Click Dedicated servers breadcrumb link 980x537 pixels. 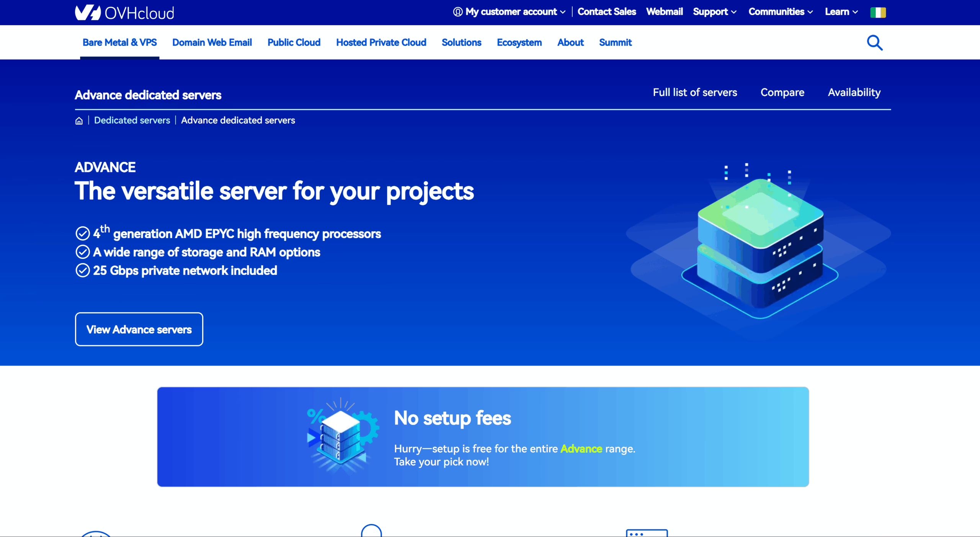pyautogui.click(x=132, y=120)
